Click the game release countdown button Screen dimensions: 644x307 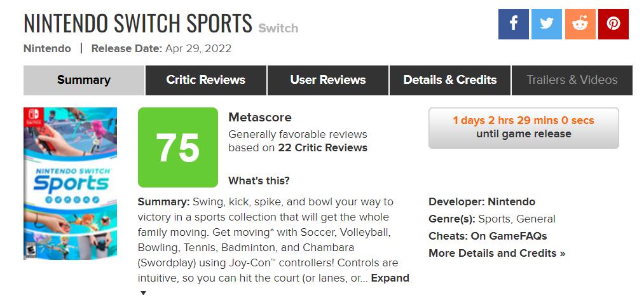tap(523, 127)
